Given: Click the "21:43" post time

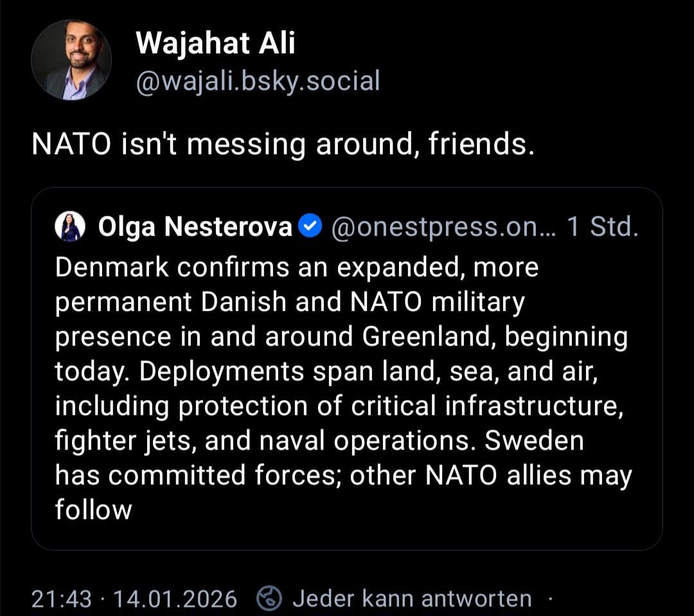Looking at the screenshot, I should [x=62, y=599].
